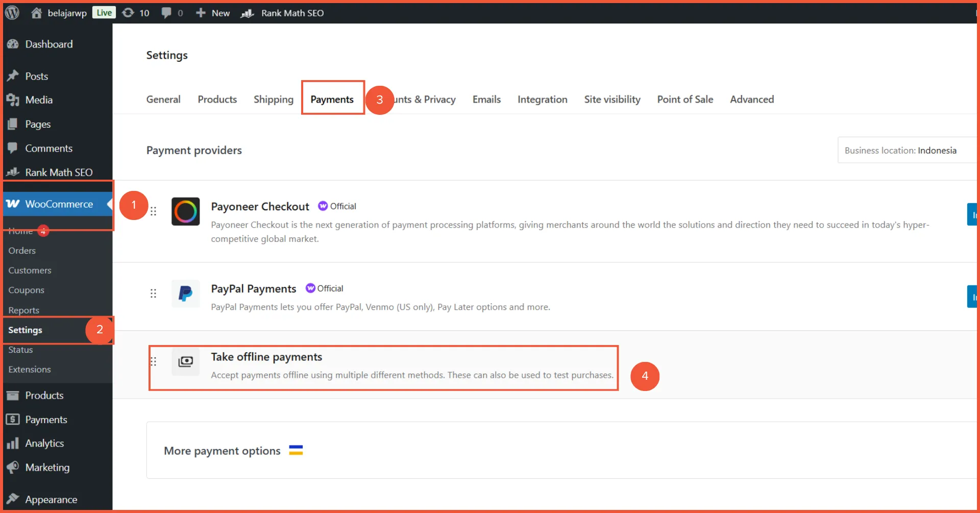The width and height of the screenshot is (980, 513).
Task: Click the offline payments banknote icon
Action: point(186,361)
